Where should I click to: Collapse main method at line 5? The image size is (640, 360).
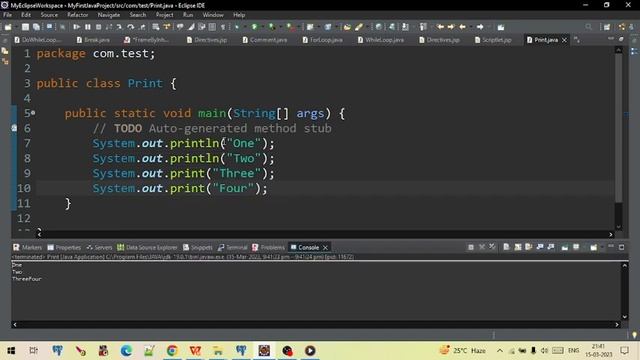point(33,113)
